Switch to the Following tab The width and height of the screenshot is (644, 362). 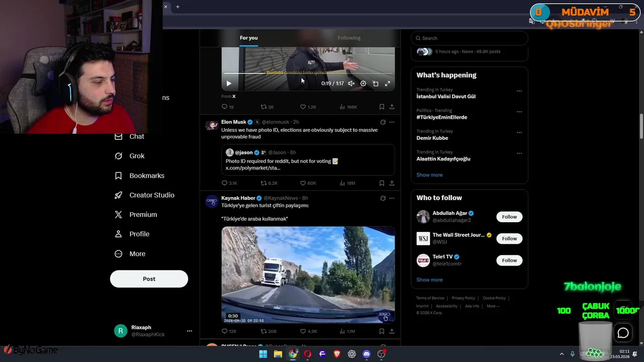coord(349,38)
